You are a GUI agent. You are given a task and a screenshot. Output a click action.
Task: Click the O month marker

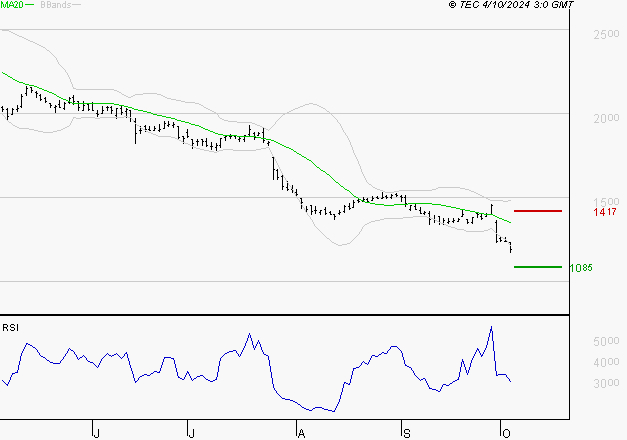point(506,434)
